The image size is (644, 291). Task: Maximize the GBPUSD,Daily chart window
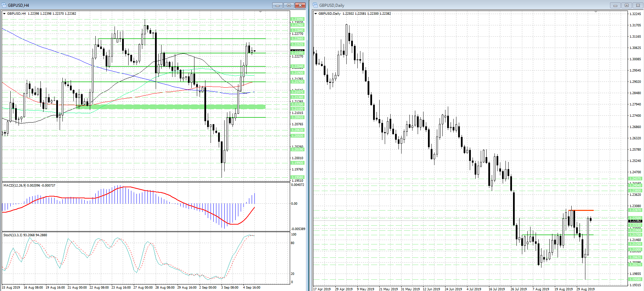pos(627,5)
